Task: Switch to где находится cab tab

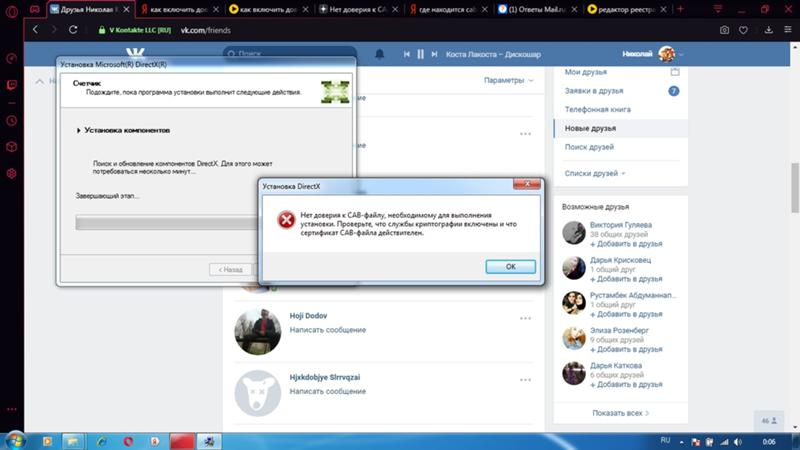Action: coord(448,9)
